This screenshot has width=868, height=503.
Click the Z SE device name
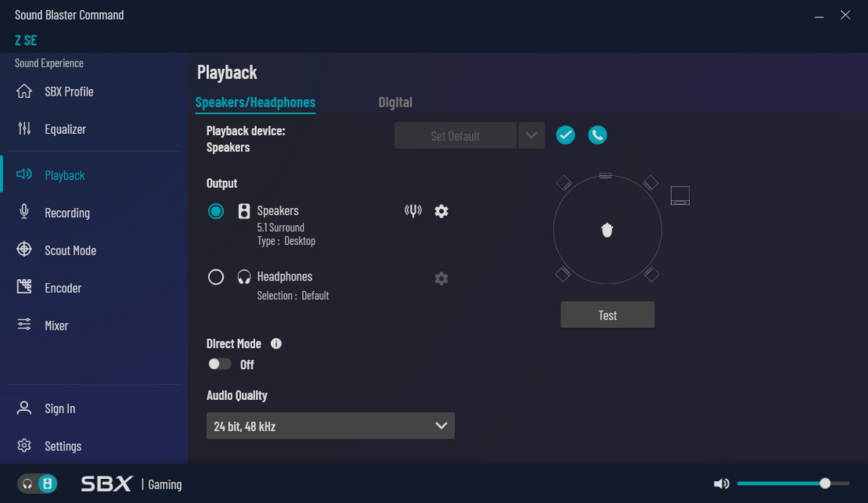26,40
